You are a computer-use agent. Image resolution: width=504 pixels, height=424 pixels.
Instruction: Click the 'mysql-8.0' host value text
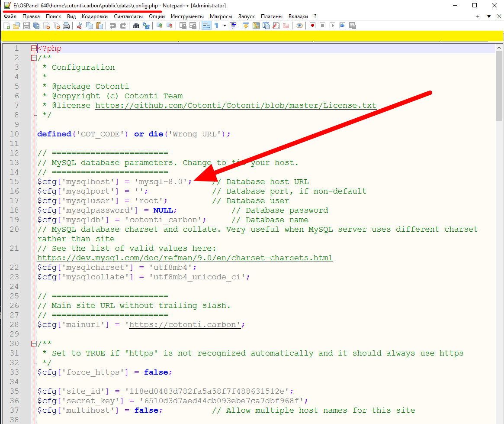click(161, 182)
